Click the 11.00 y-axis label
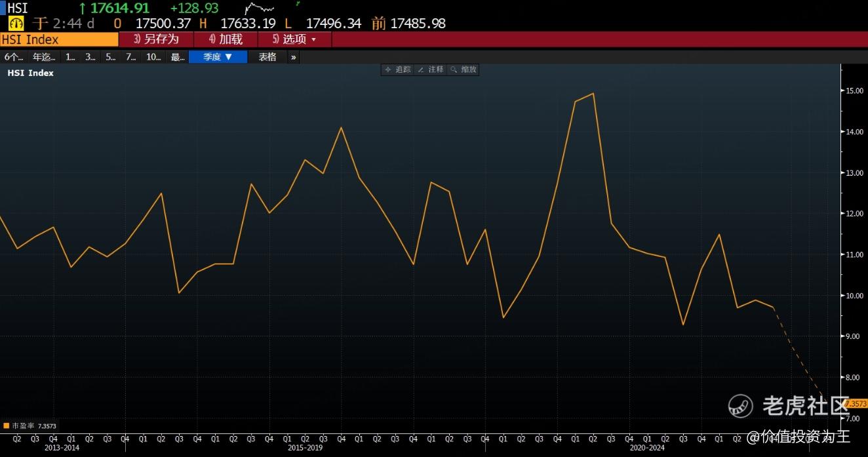868x457 pixels. pos(854,254)
